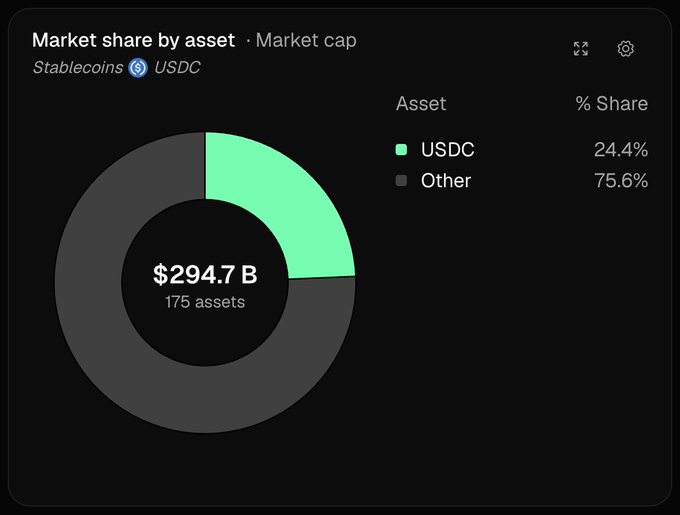Screen dimensions: 680x515
Task: Click the Asset column header
Action: (x=421, y=104)
